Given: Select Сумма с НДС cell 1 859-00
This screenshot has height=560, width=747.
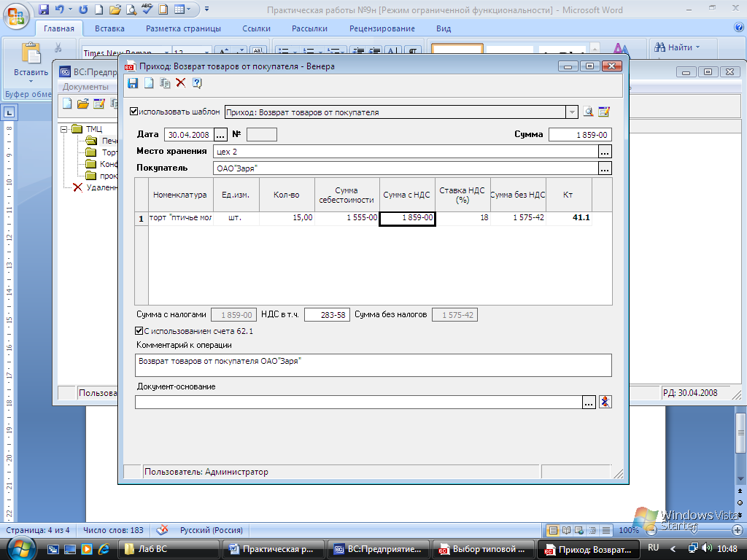Looking at the screenshot, I should click(x=407, y=218).
